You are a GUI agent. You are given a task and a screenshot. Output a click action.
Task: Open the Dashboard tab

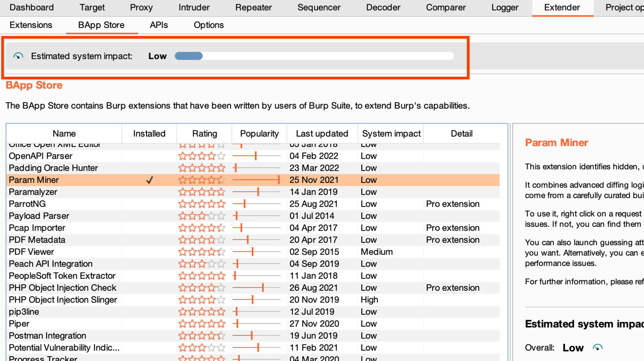(32, 8)
